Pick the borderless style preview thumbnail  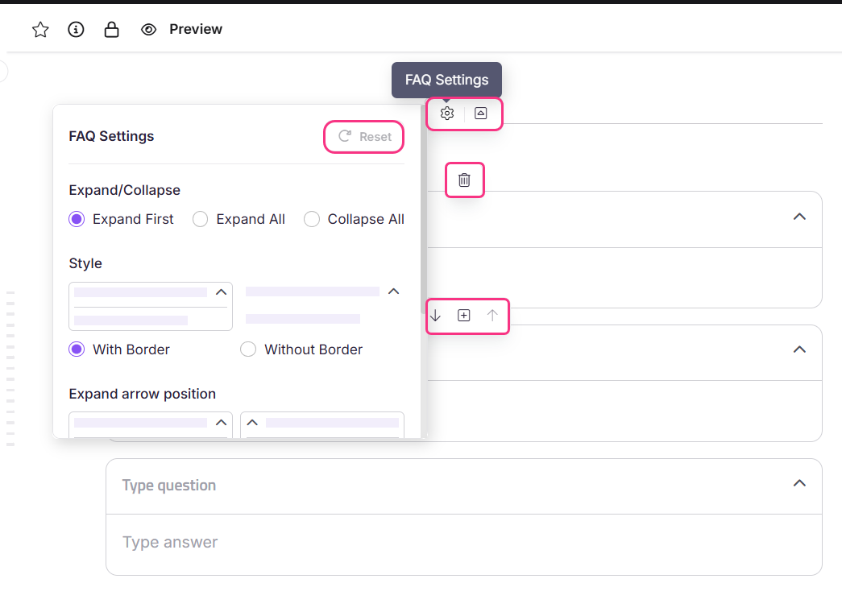[x=322, y=307]
